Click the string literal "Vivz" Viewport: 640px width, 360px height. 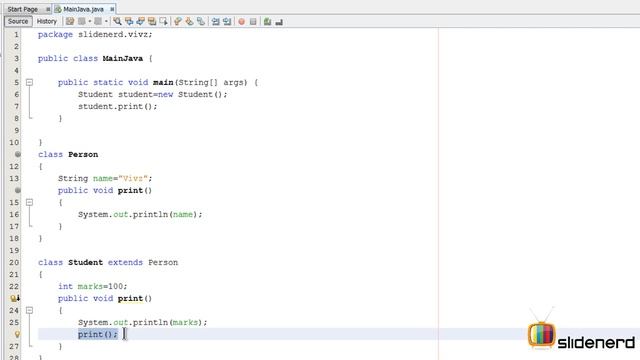click(133, 178)
